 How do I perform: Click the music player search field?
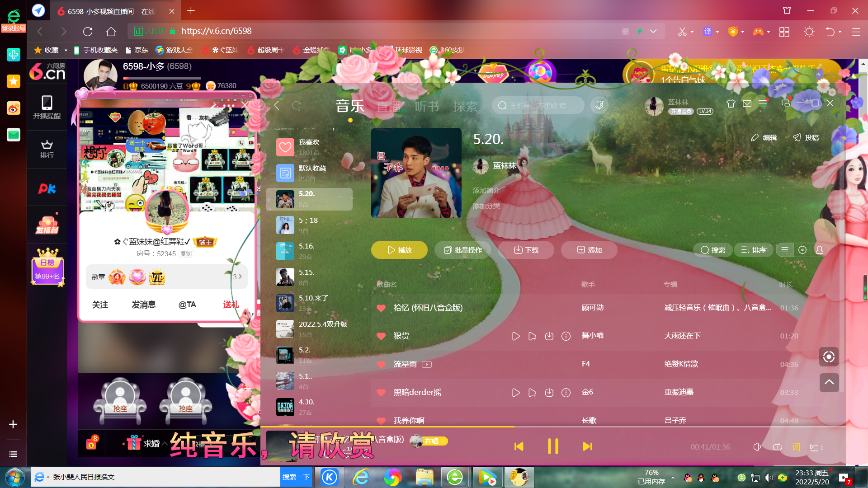(x=538, y=105)
